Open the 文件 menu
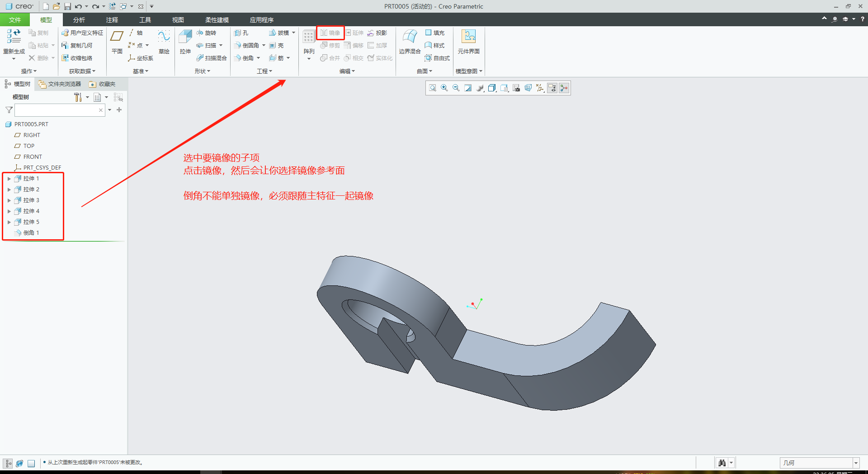This screenshot has height=474, width=868. click(15, 20)
